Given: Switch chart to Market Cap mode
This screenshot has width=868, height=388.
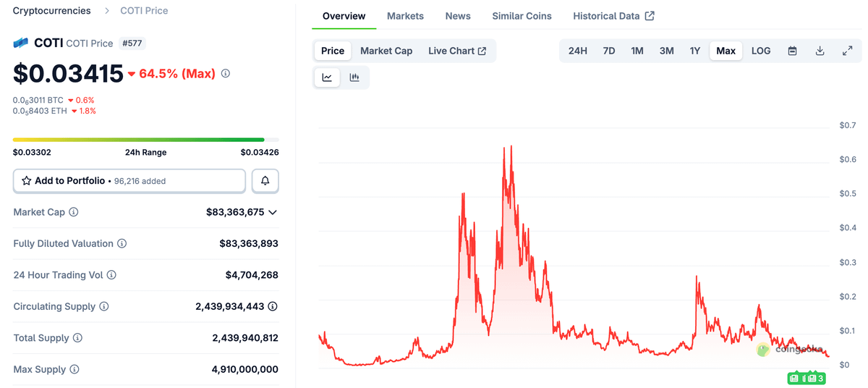Looking at the screenshot, I should pos(386,51).
